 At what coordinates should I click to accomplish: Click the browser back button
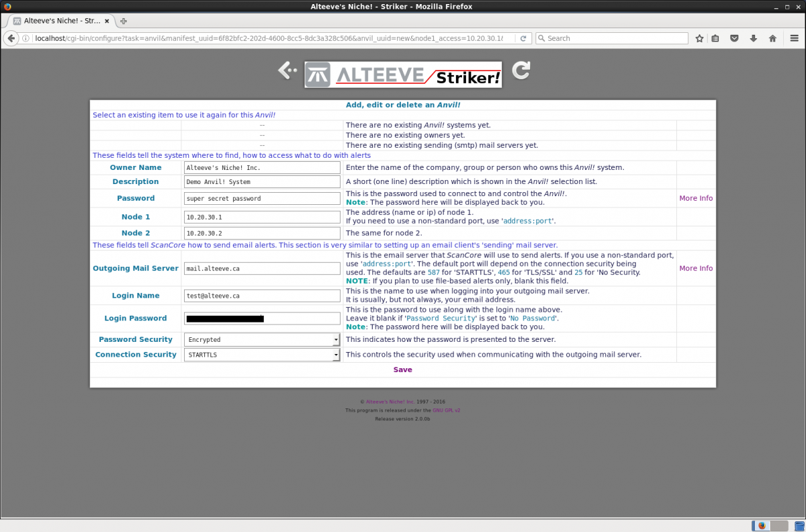click(x=11, y=38)
